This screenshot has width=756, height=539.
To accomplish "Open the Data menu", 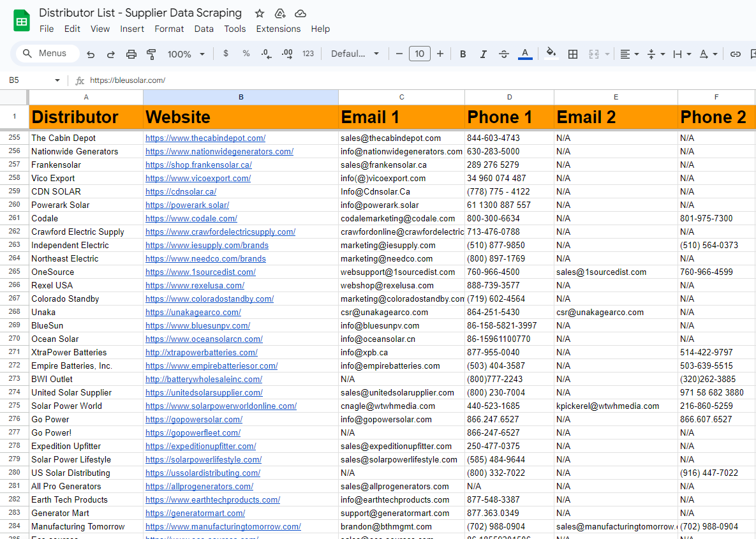I will [x=204, y=29].
